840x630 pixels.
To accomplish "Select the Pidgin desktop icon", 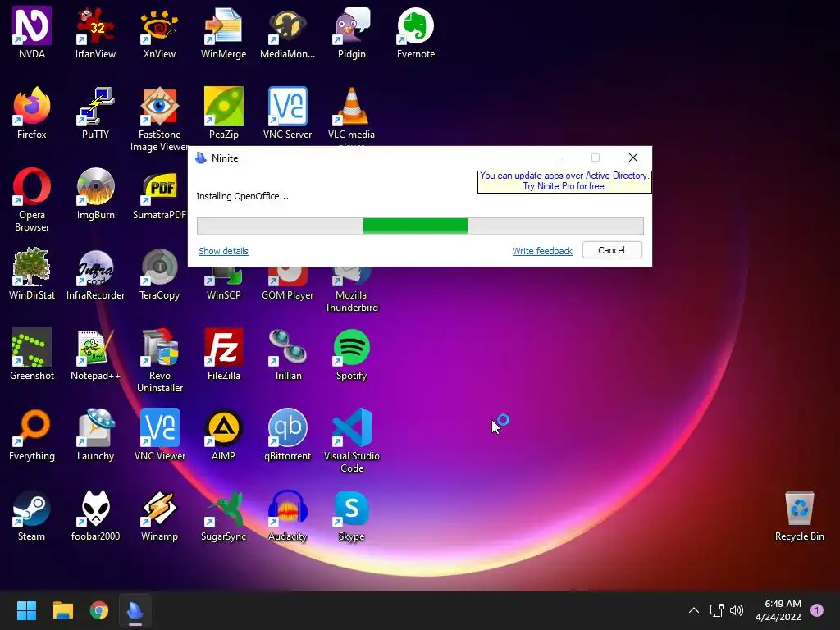I will click(351, 25).
